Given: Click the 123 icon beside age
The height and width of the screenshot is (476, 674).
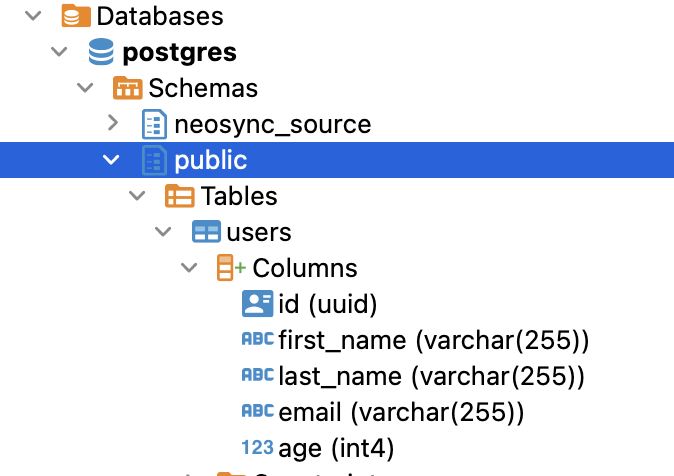Looking at the screenshot, I should point(257,447).
